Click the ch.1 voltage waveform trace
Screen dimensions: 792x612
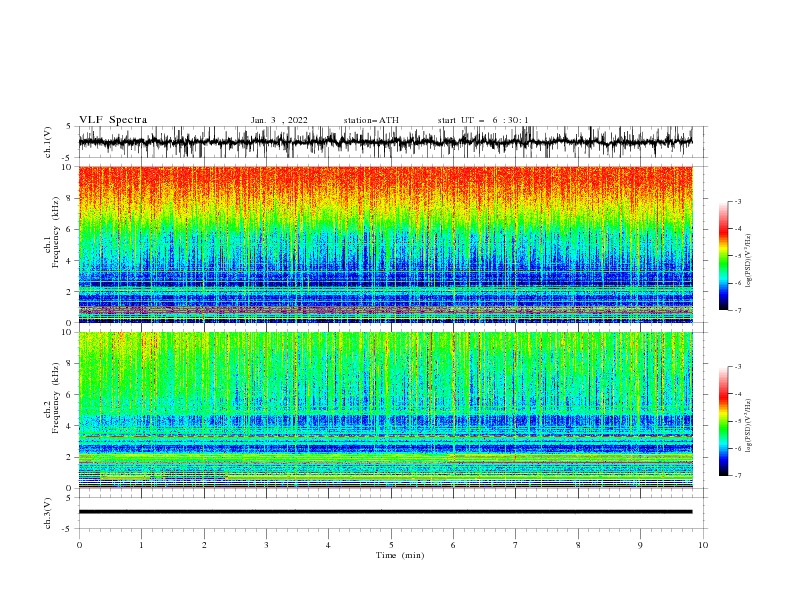click(x=385, y=142)
